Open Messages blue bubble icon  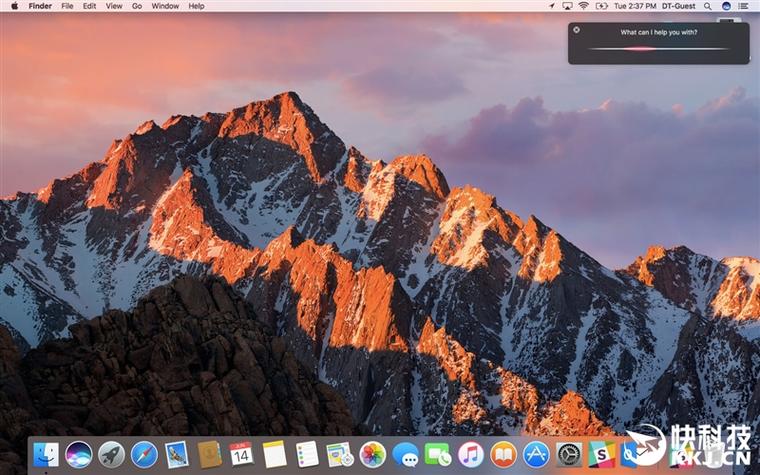[405, 455]
